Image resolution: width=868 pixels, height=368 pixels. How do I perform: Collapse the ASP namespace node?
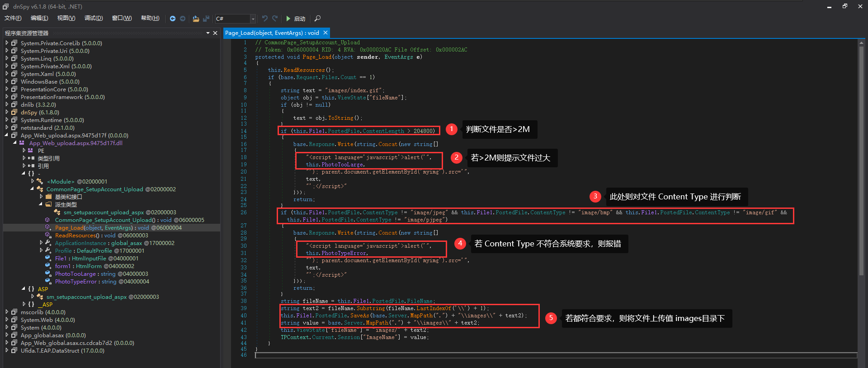coord(24,289)
